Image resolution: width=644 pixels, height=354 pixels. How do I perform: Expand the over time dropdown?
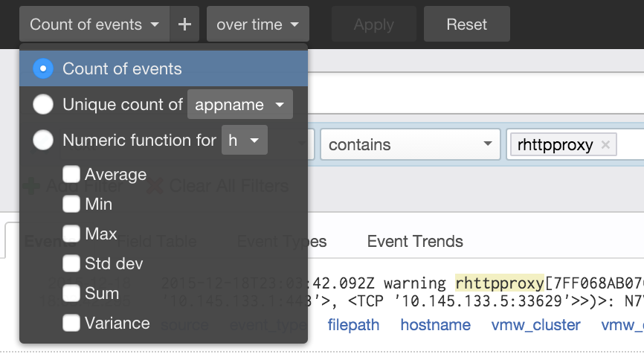tap(257, 25)
